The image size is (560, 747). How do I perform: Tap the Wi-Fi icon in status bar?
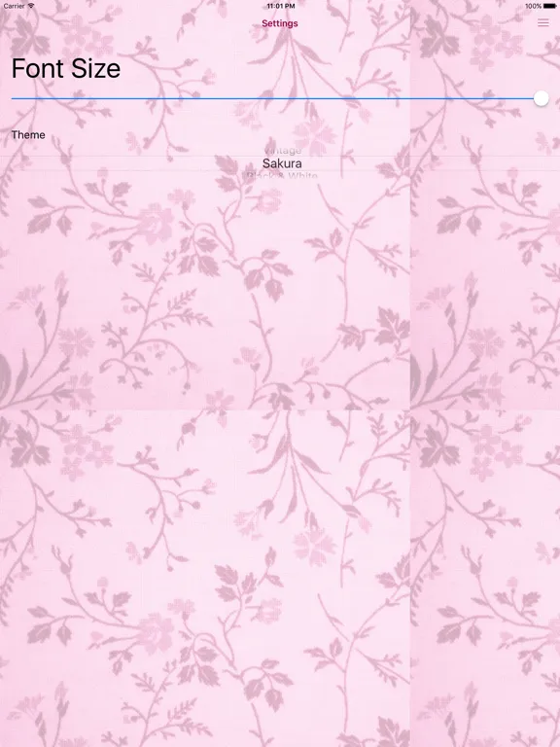click(x=31, y=6)
